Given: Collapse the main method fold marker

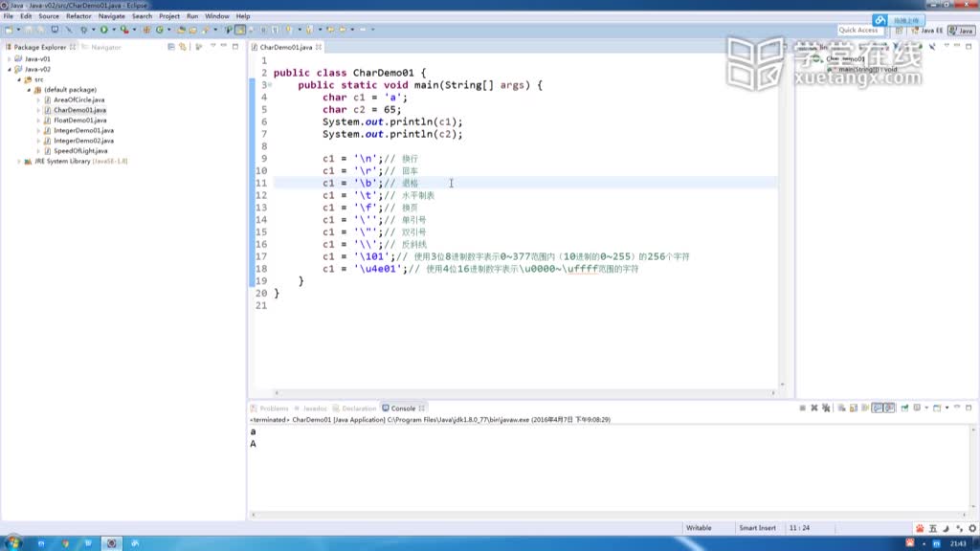Looking at the screenshot, I should pyautogui.click(x=269, y=85).
